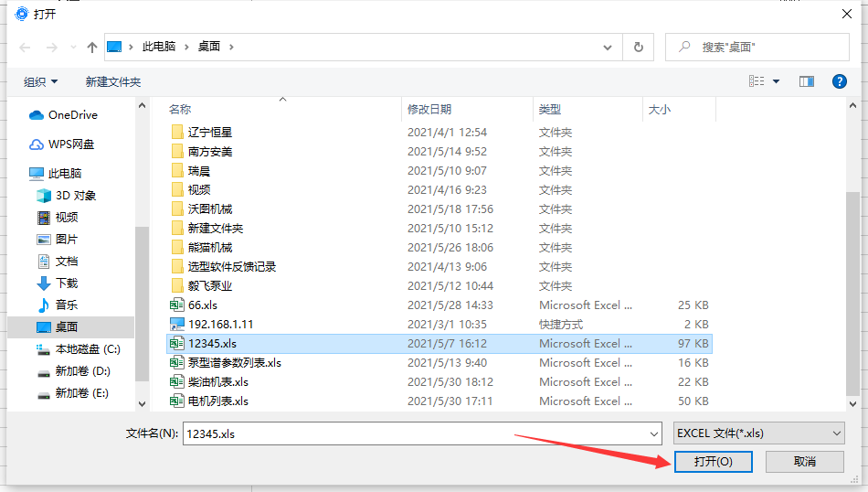
Task: Click the file list scrollbar thumb
Action: (x=853, y=294)
